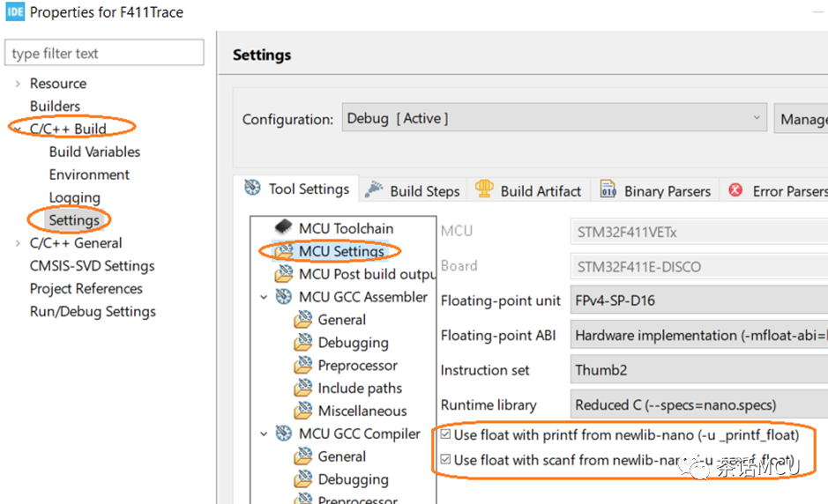Collapse the MCU GCC Compiler node

264,434
